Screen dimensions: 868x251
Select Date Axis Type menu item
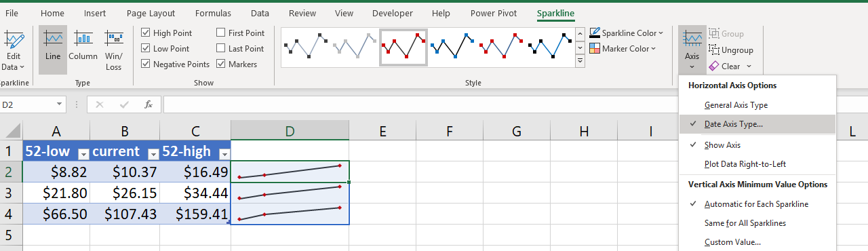[757, 124]
